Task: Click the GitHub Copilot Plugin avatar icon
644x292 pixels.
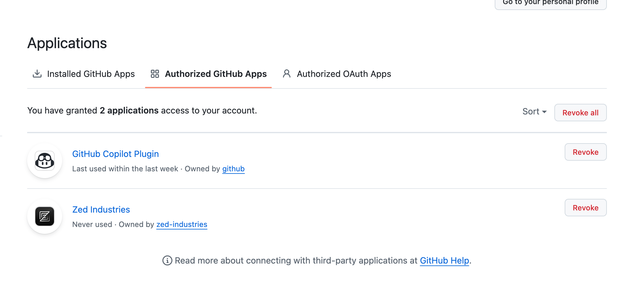Action: tap(45, 161)
